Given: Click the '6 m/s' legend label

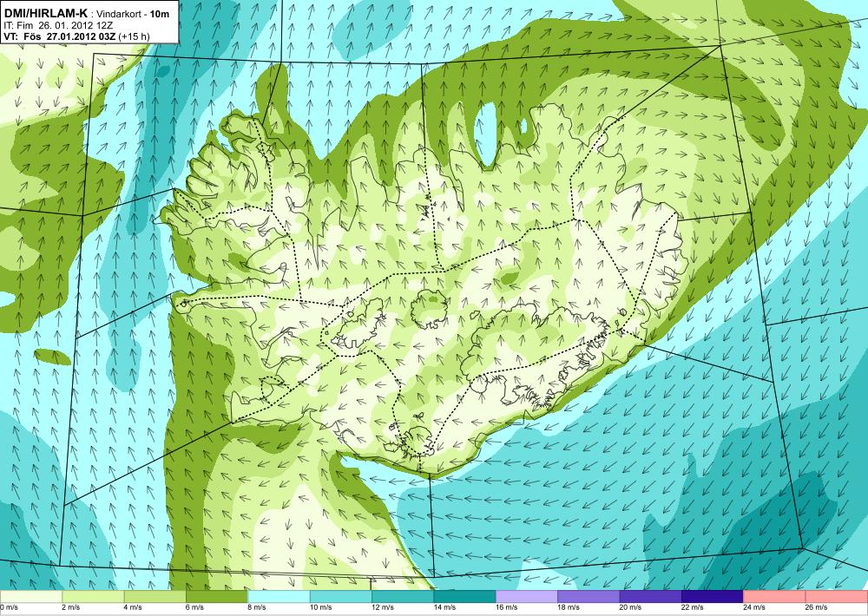Looking at the screenshot, I should pyautogui.click(x=194, y=607).
